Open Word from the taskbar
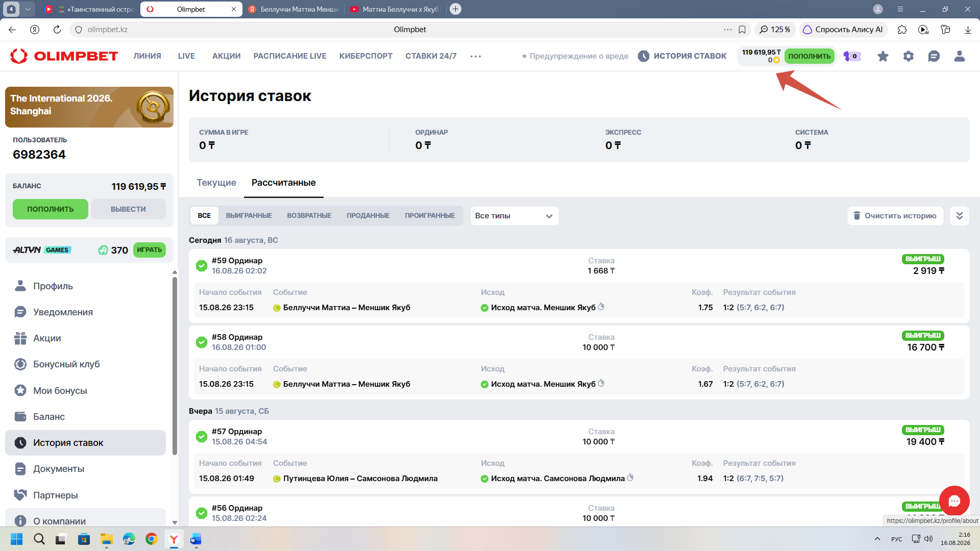Viewport: 980px width, 551px height. [196, 539]
